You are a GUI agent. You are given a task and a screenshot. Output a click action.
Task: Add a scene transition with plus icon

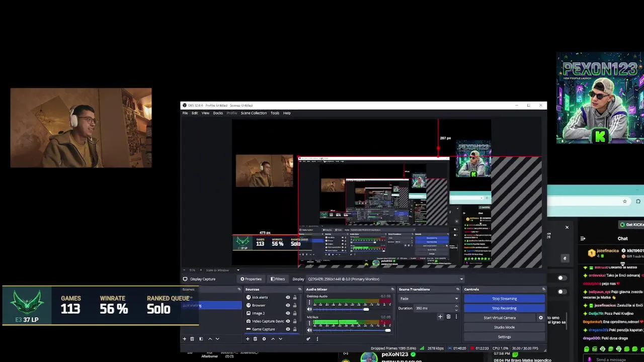440,317
